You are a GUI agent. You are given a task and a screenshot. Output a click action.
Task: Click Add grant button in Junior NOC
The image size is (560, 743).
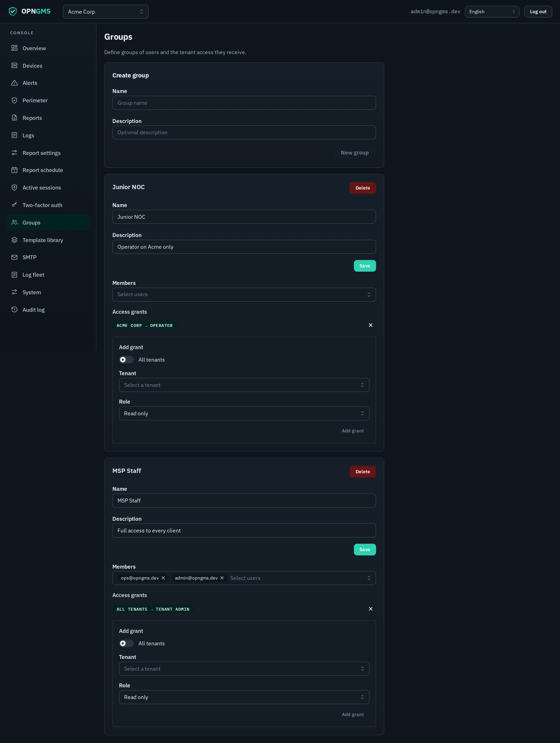(x=353, y=431)
